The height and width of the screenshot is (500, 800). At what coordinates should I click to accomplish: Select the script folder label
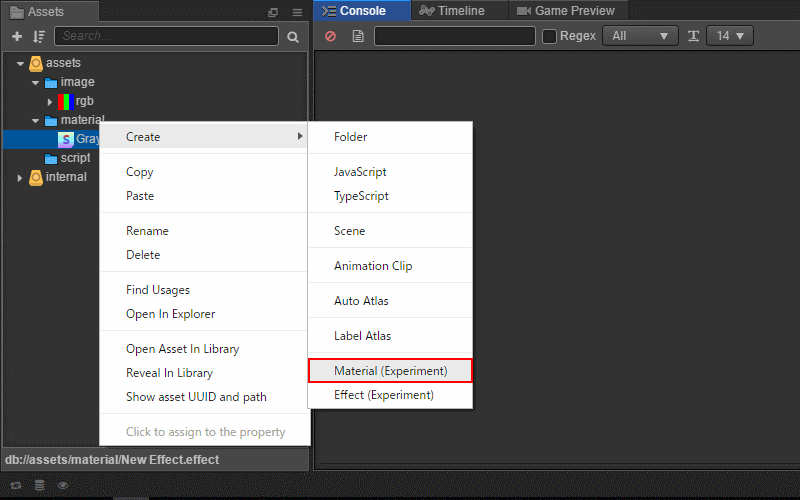pyautogui.click(x=76, y=158)
